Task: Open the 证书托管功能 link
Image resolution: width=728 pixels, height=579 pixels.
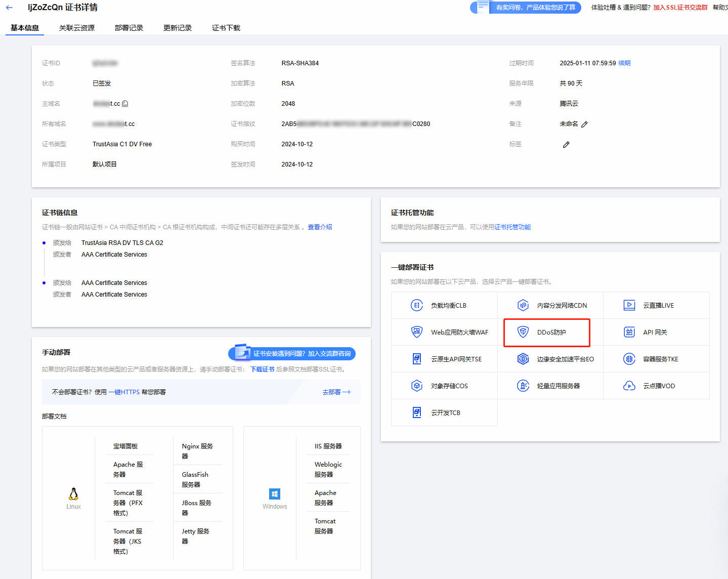Action: [512, 227]
